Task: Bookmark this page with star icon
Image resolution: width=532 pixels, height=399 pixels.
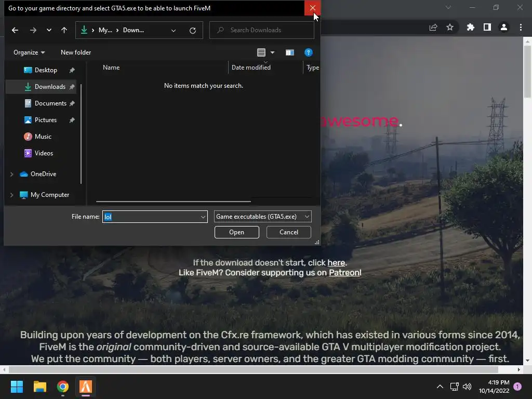Action: click(x=450, y=27)
